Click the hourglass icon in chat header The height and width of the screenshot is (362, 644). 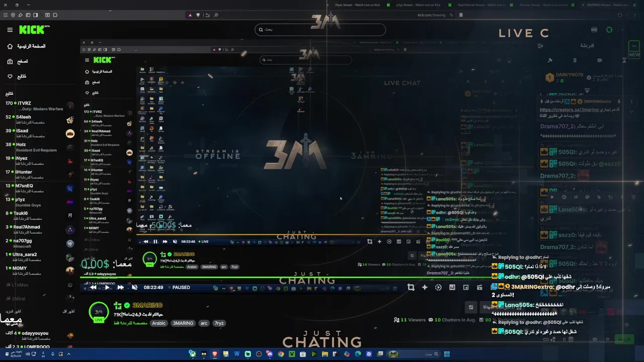click(624, 60)
